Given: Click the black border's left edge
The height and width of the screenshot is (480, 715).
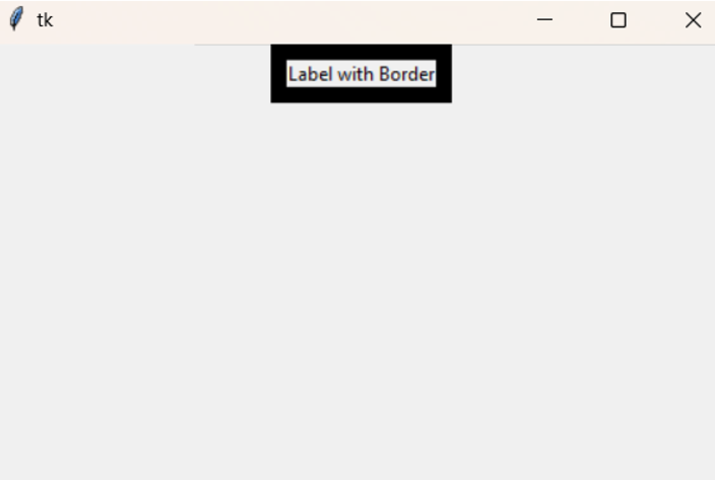Looking at the screenshot, I should (x=279, y=73).
